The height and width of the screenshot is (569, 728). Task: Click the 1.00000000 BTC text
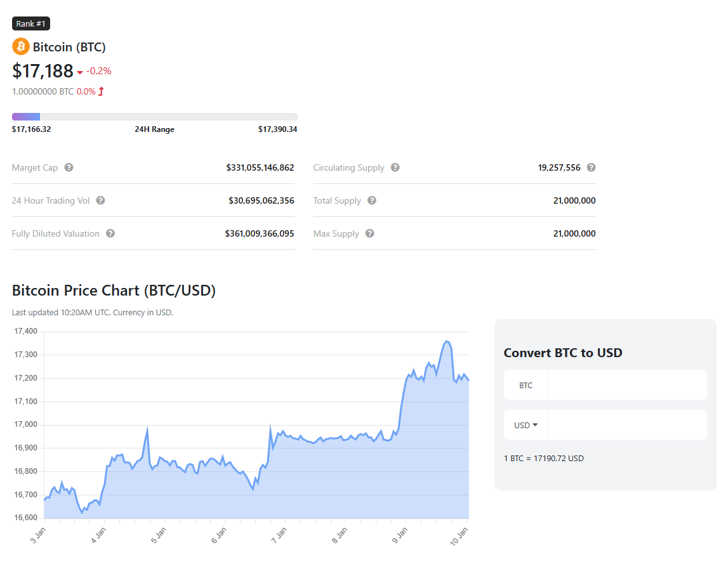[x=43, y=91]
